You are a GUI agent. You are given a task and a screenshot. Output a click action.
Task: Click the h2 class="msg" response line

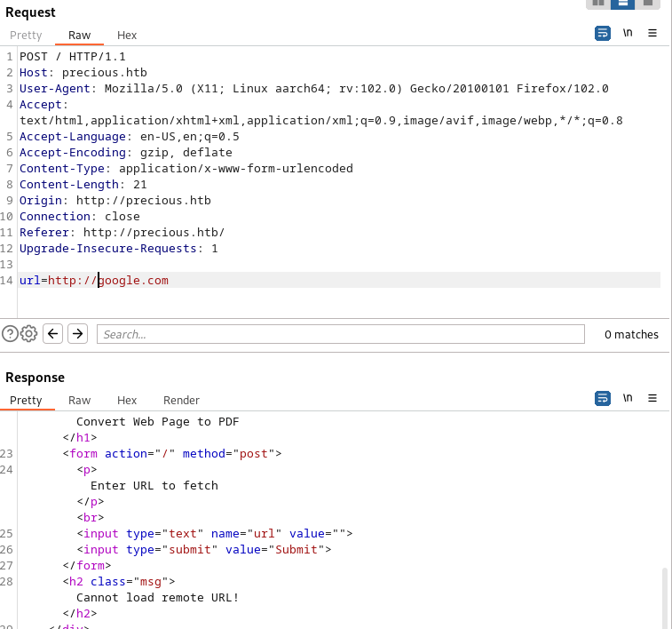click(x=119, y=581)
